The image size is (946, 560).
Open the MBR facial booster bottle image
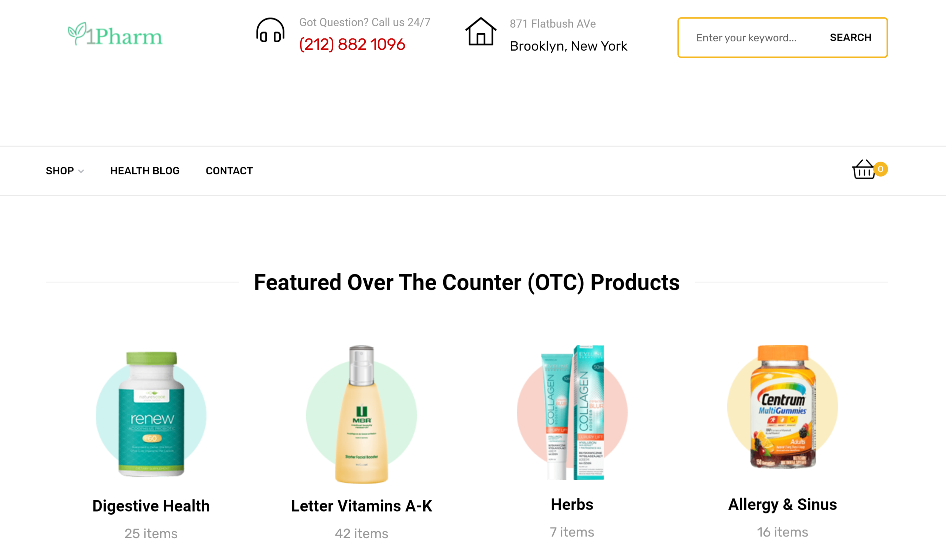(362, 414)
